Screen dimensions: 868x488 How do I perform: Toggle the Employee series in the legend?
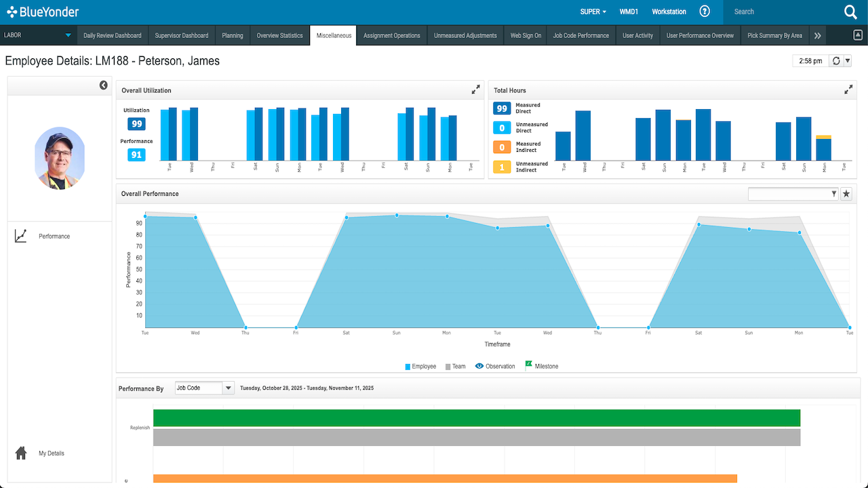(420, 367)
